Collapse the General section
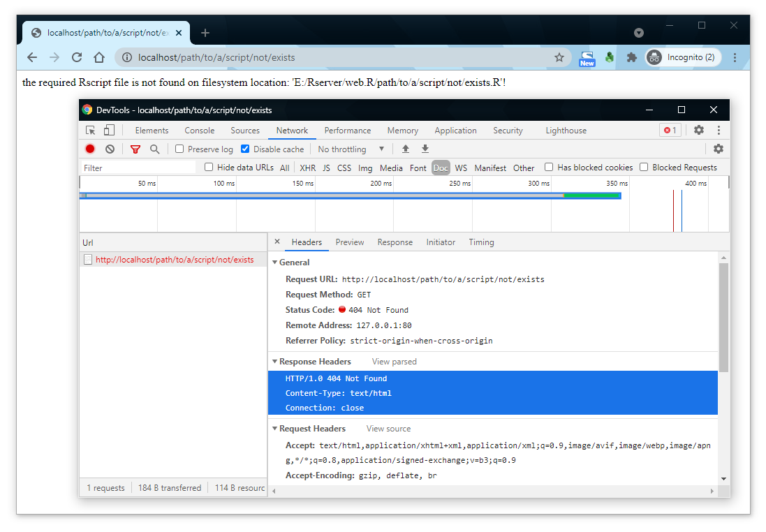Screen dimensions: 766x532 click(275, 263)
